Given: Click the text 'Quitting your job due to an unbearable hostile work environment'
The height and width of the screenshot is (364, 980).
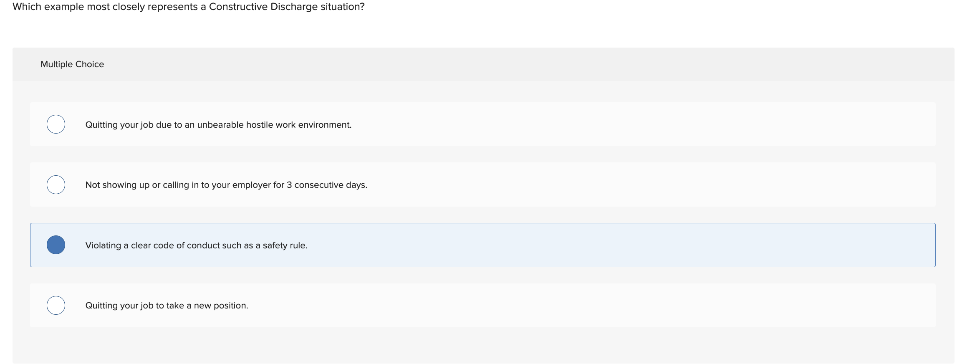Looking at the screenshot, I should [218, 124].
